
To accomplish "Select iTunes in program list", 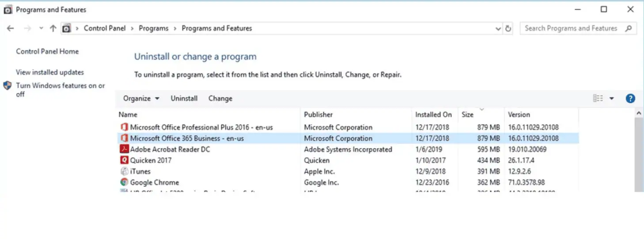I will pyautogui.click(x=348, y=171).
